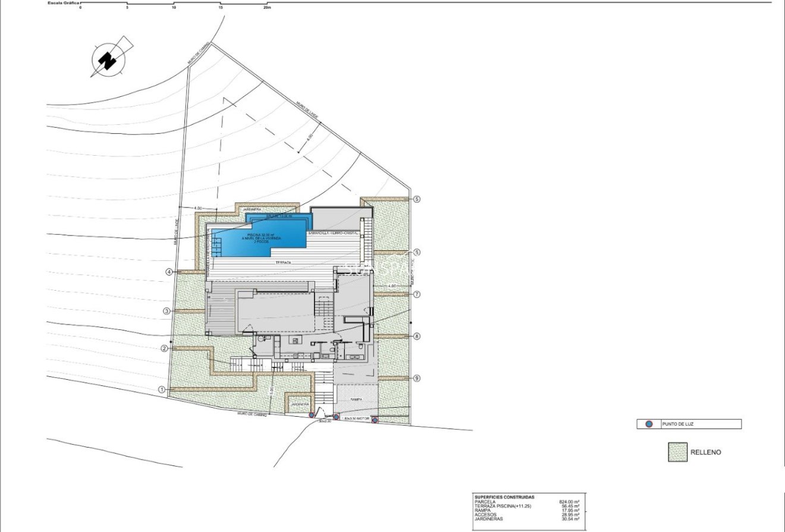Expand marker circle 8 beside the building
Screen dimensions: 785x532
tap(416, 335)
